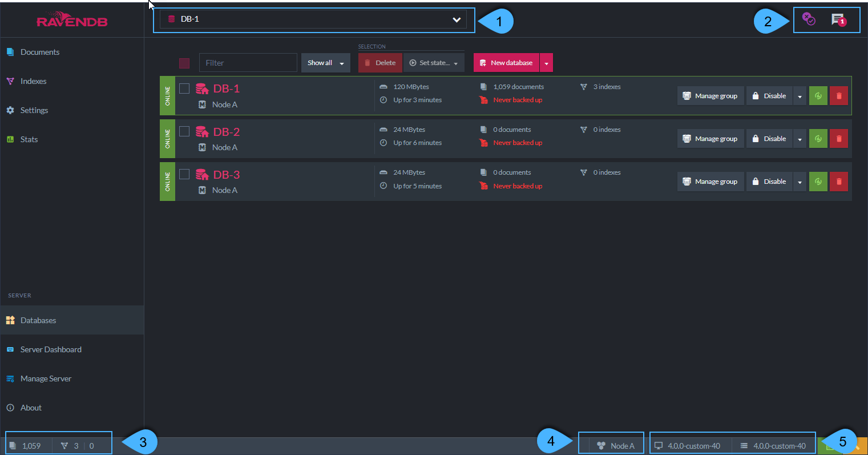Click Manage group for DB-3

point(710,182)
